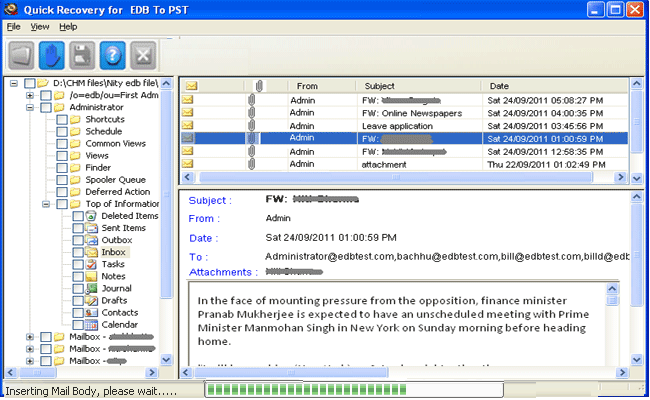Collapse the Top of Information node
Image resolution: width=650 pixels, height=400 pixels.
[46, 204]
